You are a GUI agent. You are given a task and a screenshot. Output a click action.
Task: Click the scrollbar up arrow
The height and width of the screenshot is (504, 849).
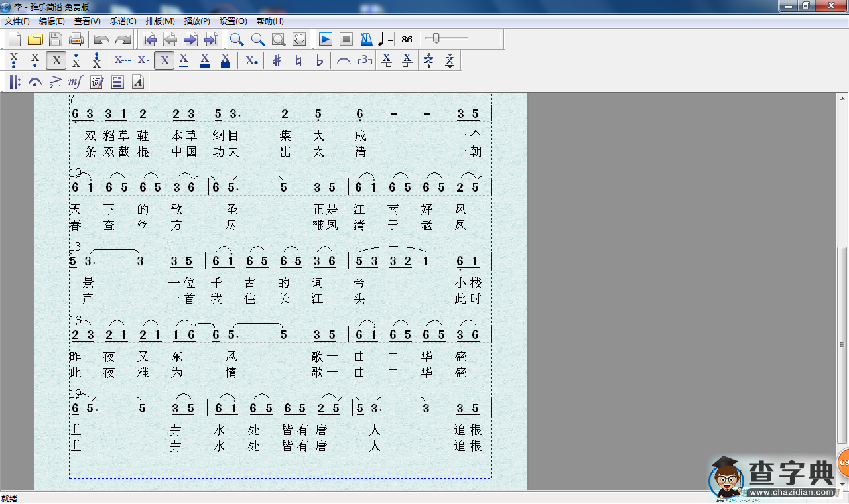pyautogui.click(x=842, y=99)
